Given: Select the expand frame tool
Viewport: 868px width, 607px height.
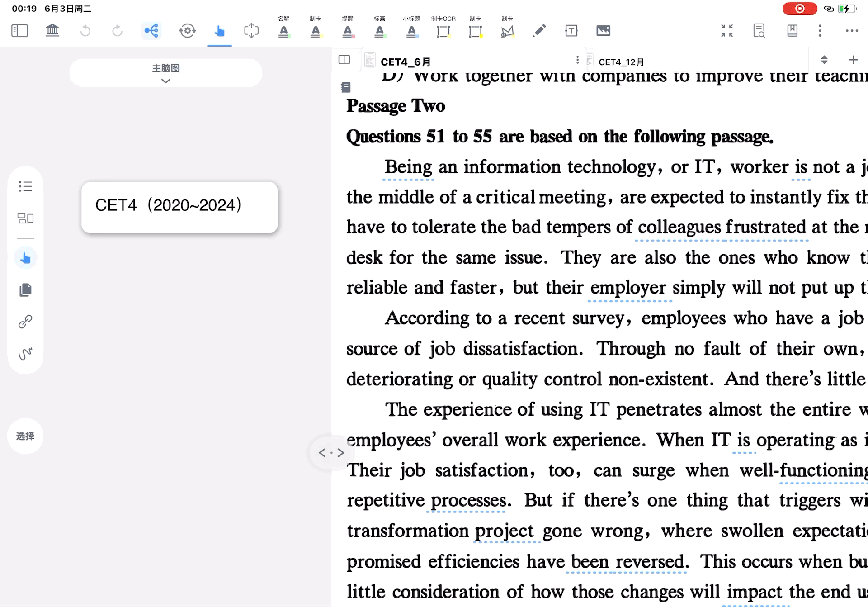Looking at the screenshot, I should pos(251,31).
